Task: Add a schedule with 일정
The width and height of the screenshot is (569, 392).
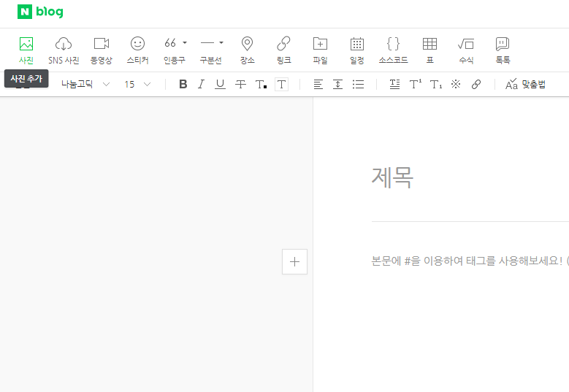Action: point(356,50)
